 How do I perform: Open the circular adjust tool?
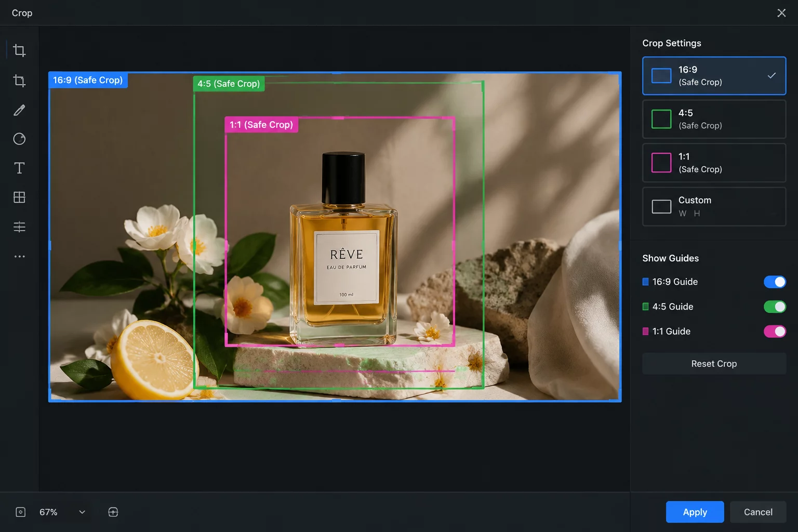[x=19, y=139]
